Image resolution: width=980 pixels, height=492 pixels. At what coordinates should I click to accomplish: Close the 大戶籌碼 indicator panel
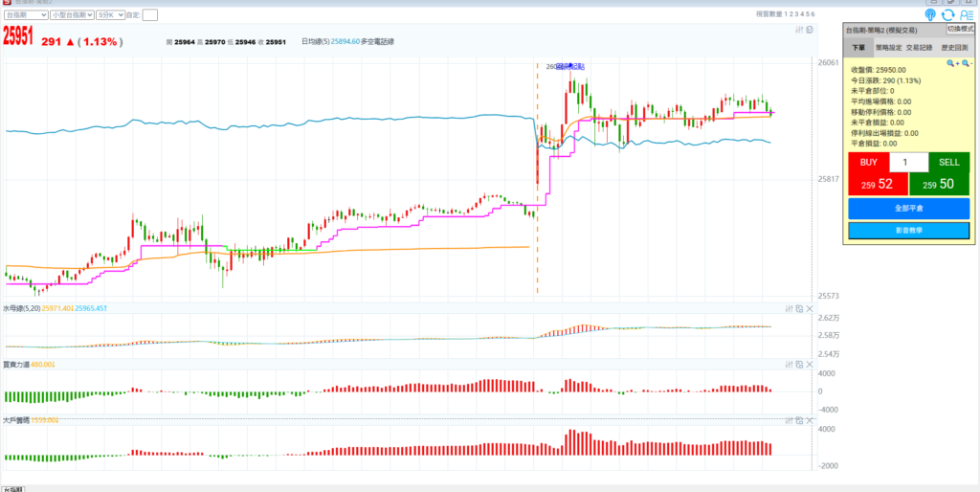pos(810,420)
